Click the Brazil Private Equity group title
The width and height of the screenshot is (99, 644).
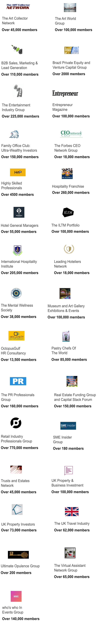[x=71, y=65]
